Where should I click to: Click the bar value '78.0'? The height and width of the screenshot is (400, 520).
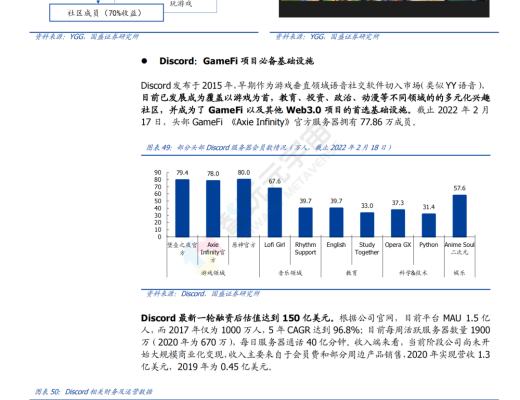coord(213,174)
